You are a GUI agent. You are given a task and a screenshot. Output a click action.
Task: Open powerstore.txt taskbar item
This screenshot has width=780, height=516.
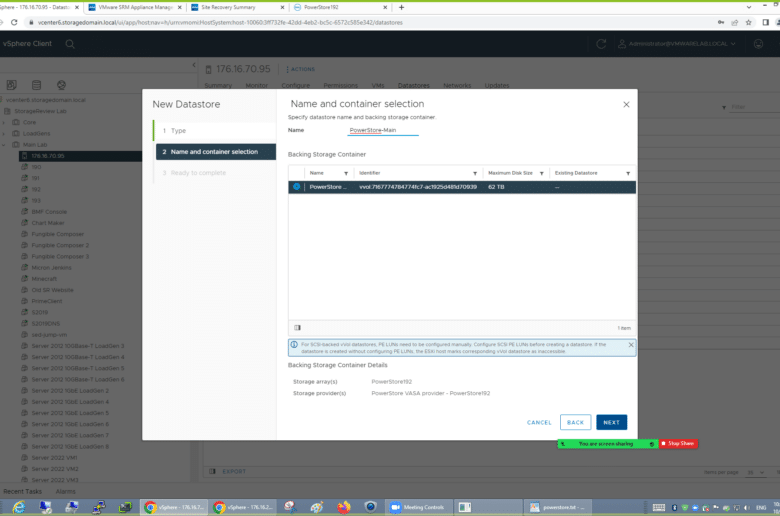pyautogui.click(x=558, y=507)
